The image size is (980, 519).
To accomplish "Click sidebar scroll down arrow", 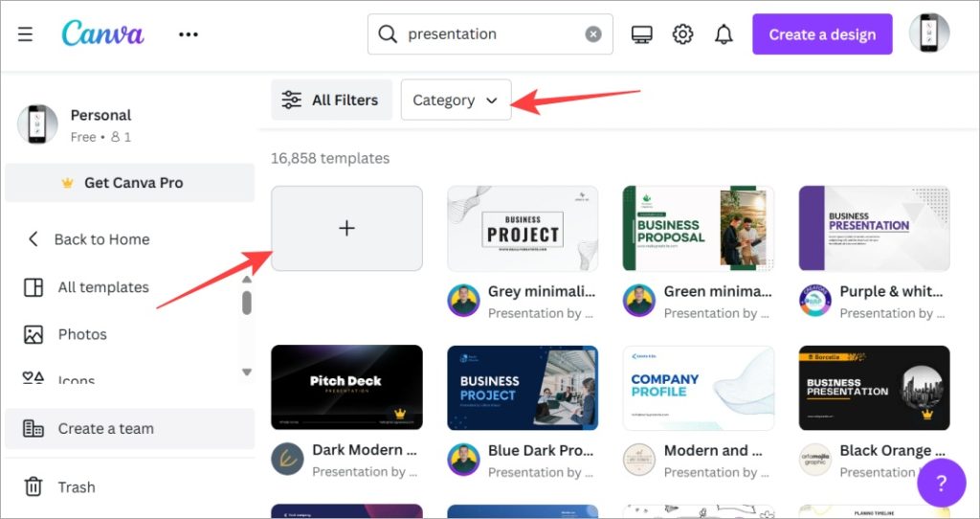I will coord(247,372).
